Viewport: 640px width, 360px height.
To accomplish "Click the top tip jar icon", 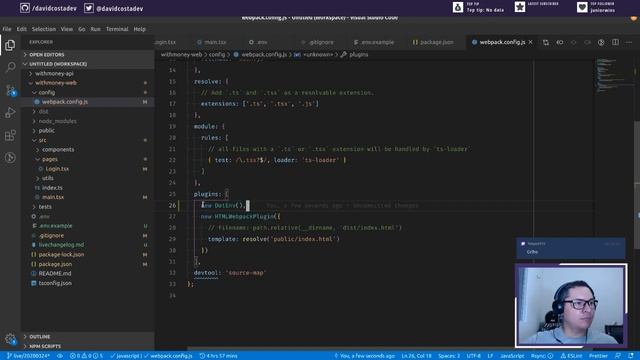I will pyautogui.click(x=458, y=7).
